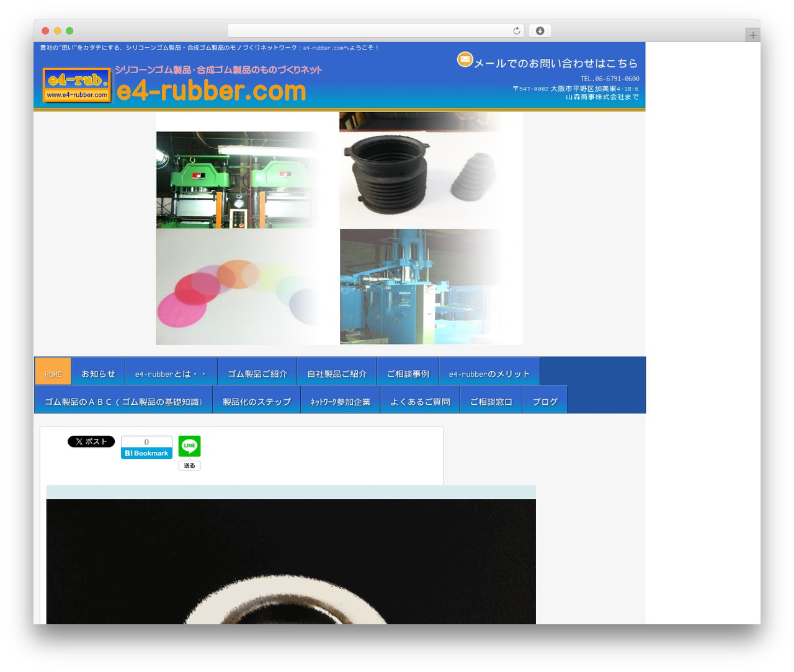
Task: Click the 送る button under LINE
Action: point(189,466)
